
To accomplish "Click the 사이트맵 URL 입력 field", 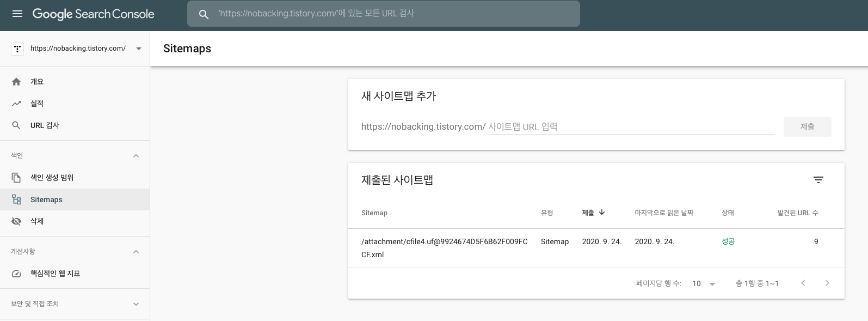I will pyautogui.click(x=631, y=126).
